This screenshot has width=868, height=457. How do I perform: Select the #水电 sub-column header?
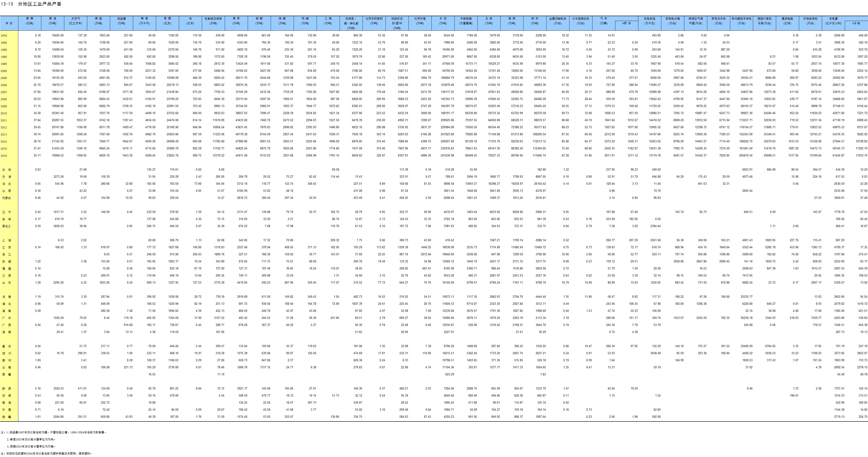click(856, 26)
